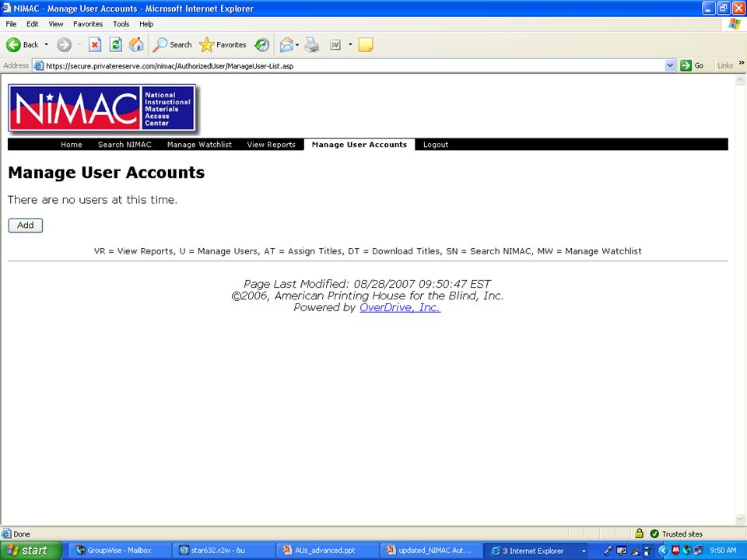Open the Favorites menu
Image resolution: width=747 pixels, height=560 pixels.
88,24
